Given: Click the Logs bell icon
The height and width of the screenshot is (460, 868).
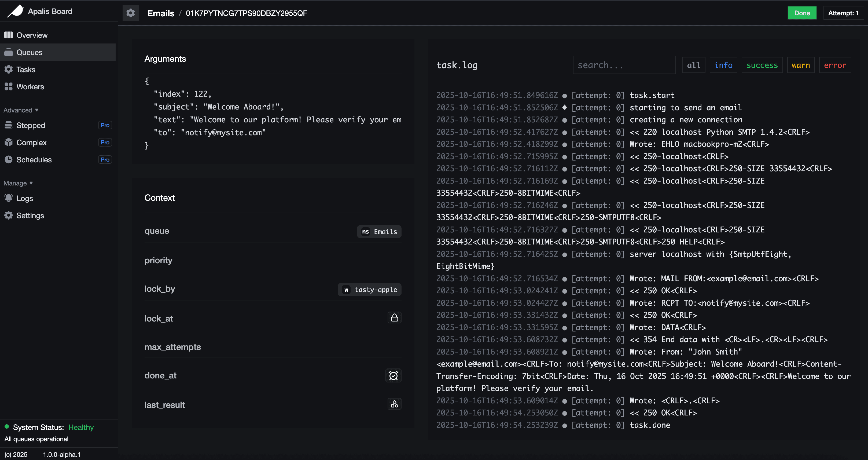Looking at the screenshot, I should [8, 198].
